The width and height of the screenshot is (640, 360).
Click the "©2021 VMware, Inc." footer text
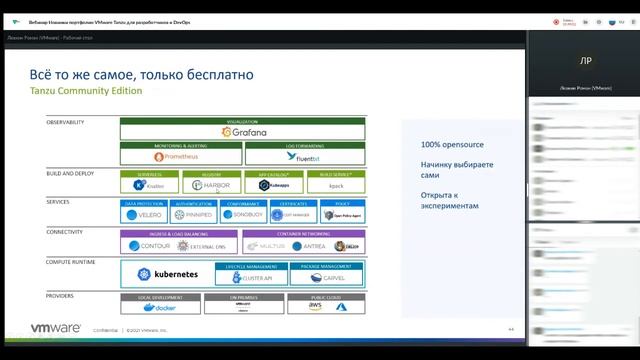point(147,330)
